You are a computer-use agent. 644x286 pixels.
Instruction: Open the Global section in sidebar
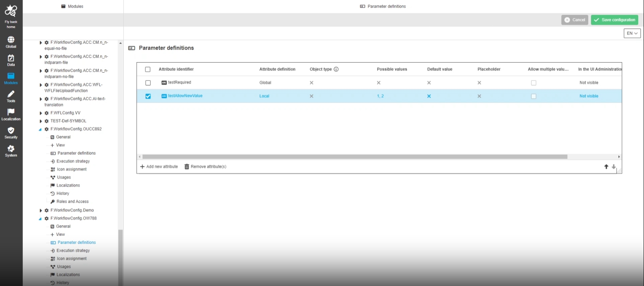11,40
